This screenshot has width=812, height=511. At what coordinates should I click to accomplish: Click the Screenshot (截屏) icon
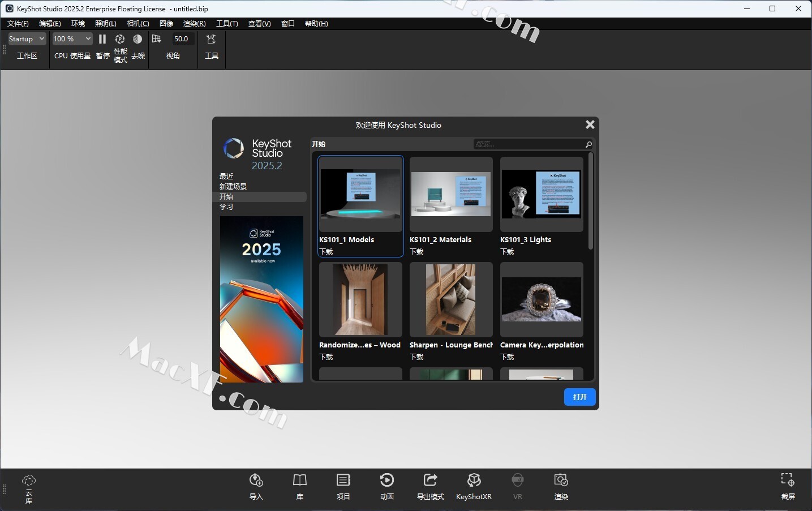(x=788, y=480)
